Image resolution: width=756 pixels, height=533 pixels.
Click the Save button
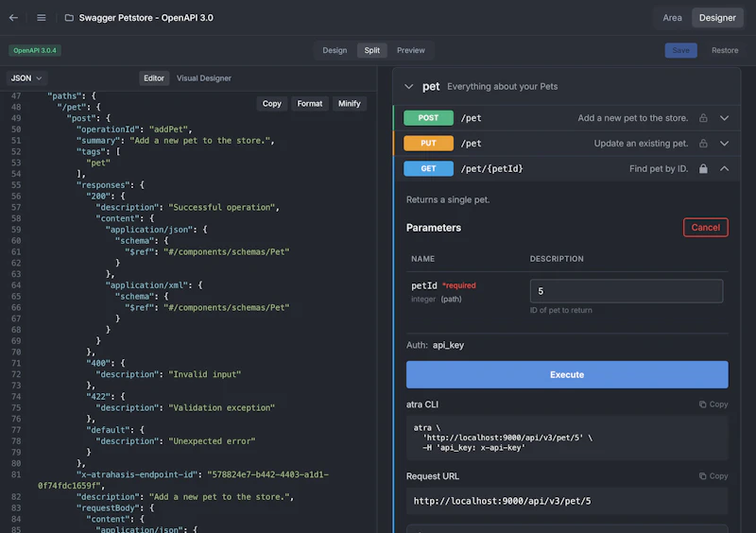[680, 50]
